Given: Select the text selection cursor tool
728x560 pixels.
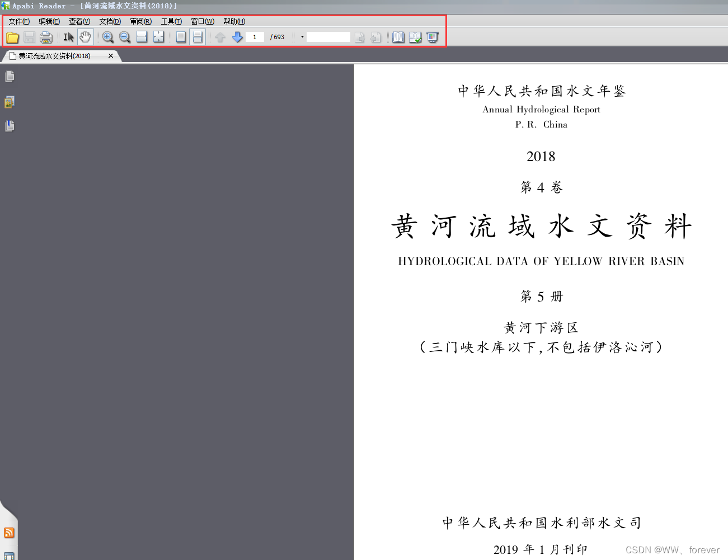Looking at the screenshot, I should (x=68, y=37).
